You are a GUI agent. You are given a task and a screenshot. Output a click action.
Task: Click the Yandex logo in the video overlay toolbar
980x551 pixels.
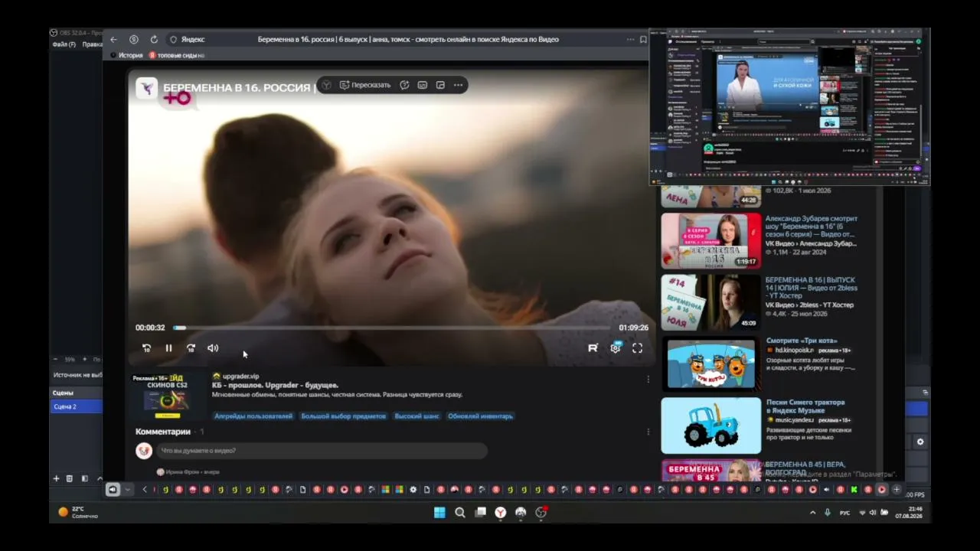coord(326,85)
